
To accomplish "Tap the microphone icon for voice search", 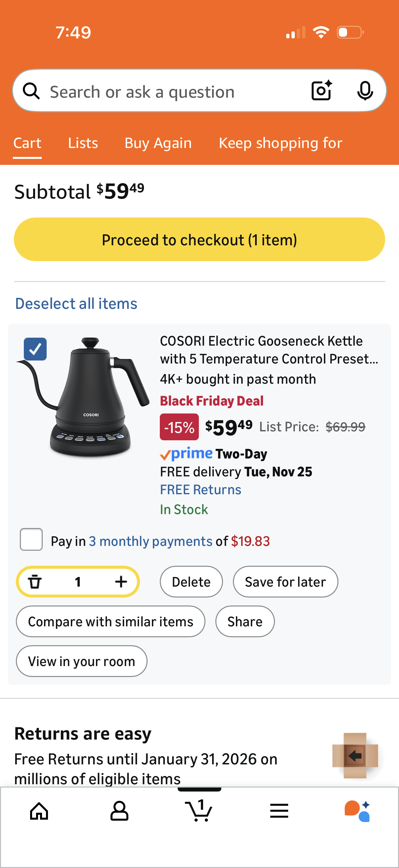I will click(x=365, y=90).
